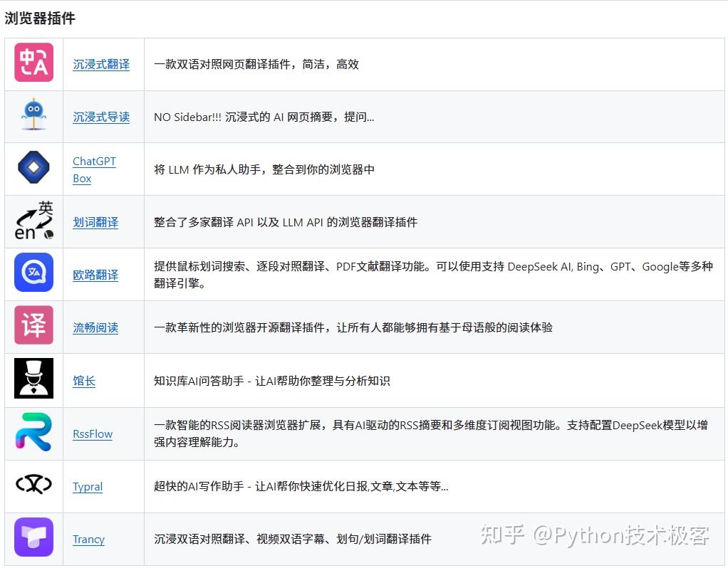728x568 pixels.
Task: Click description starting 'NO Sidebar!!!'
Action: click(x=264, y=117)
